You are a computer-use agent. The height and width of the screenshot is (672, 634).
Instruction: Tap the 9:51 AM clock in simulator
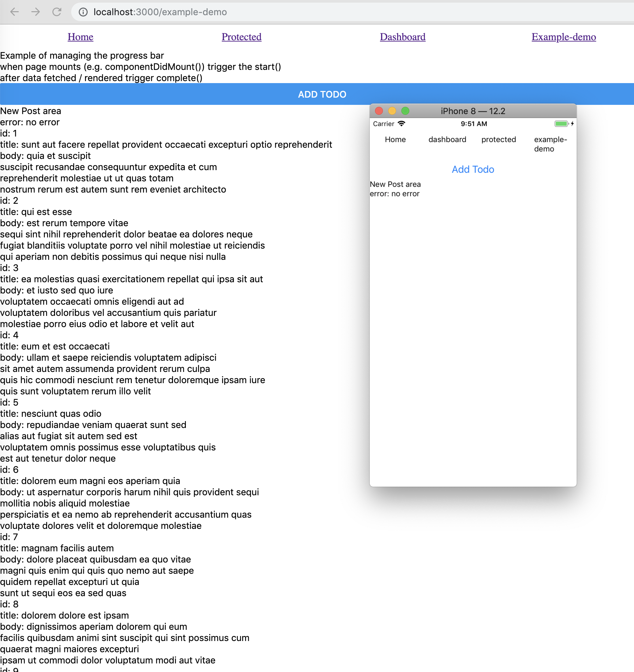pos(474,124)
